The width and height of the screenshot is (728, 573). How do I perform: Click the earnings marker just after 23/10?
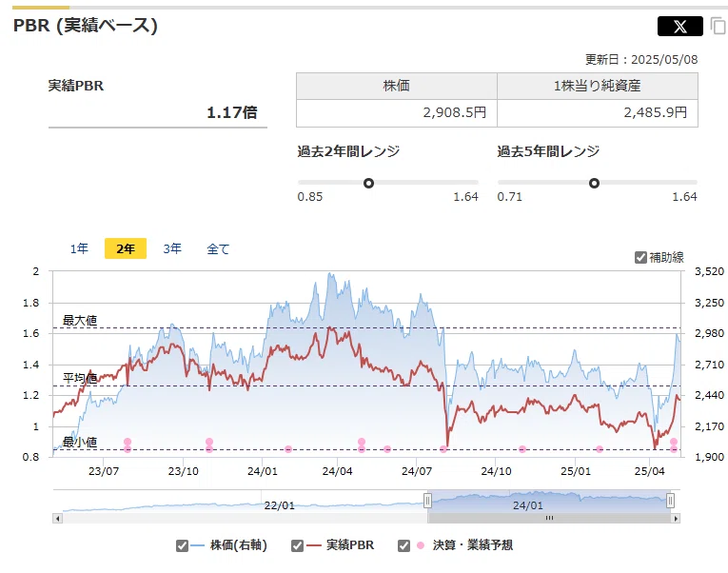209,442
